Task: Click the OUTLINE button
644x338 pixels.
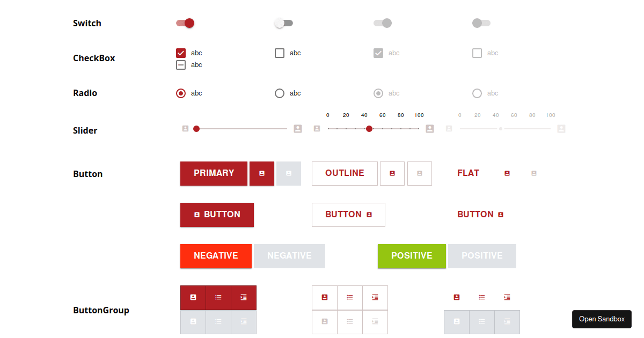Action: tap(345, 173)
